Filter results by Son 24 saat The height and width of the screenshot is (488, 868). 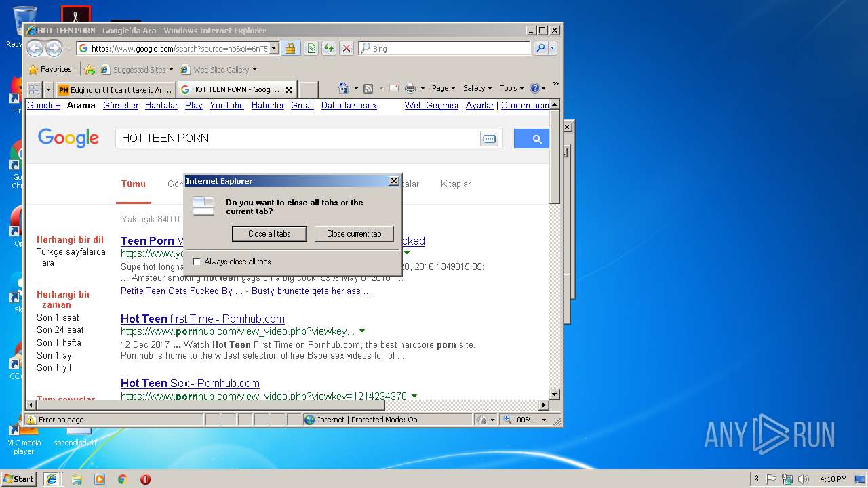coord(60,330)
